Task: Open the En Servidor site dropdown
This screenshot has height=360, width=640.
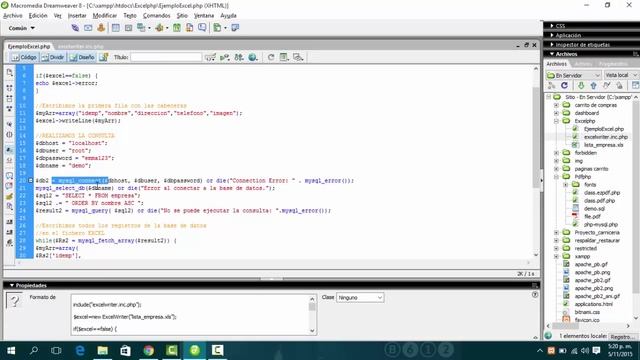Action: point(573,76)
